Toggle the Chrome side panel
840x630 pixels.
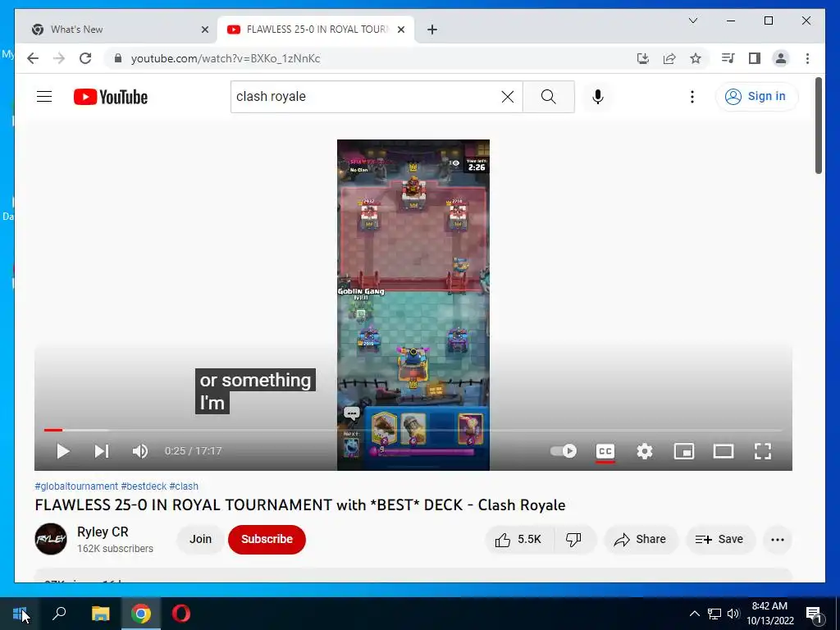pos(755,58)
